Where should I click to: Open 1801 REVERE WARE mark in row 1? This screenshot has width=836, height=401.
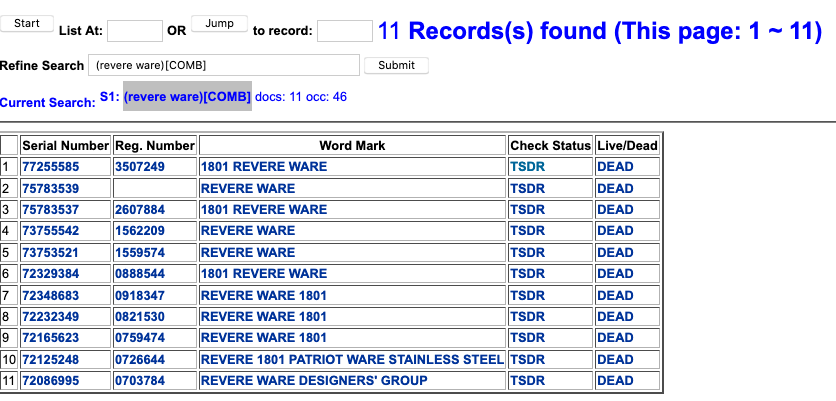(264, 167)
